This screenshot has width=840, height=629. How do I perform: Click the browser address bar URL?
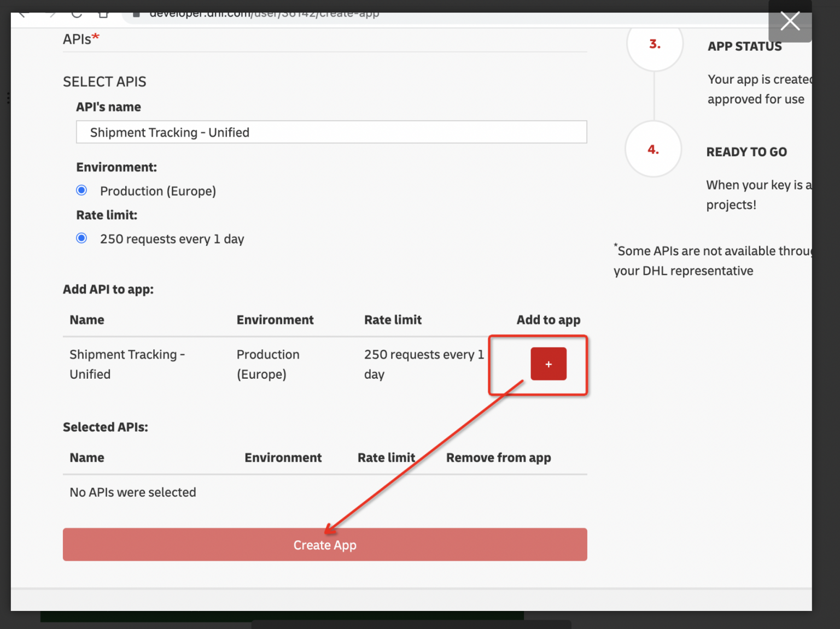[x=264, y=14]
